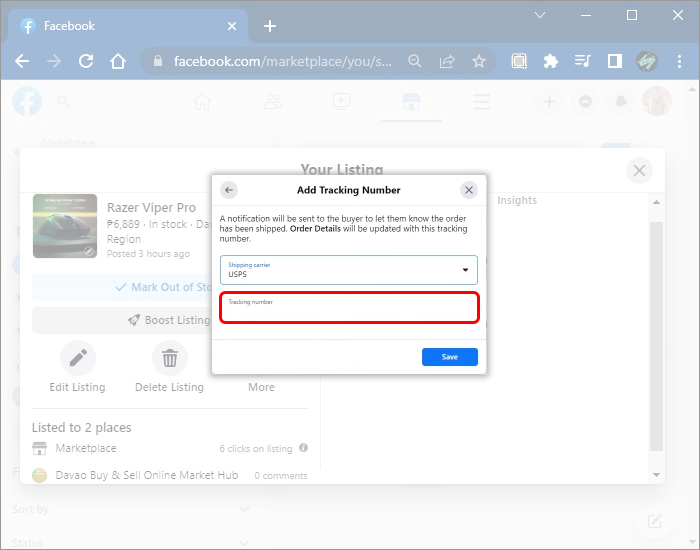Bookmark this page with star icon
Image resolution: width=700 pixels, height=550 pixels.
pyautogui.click(x=479, y=61)
